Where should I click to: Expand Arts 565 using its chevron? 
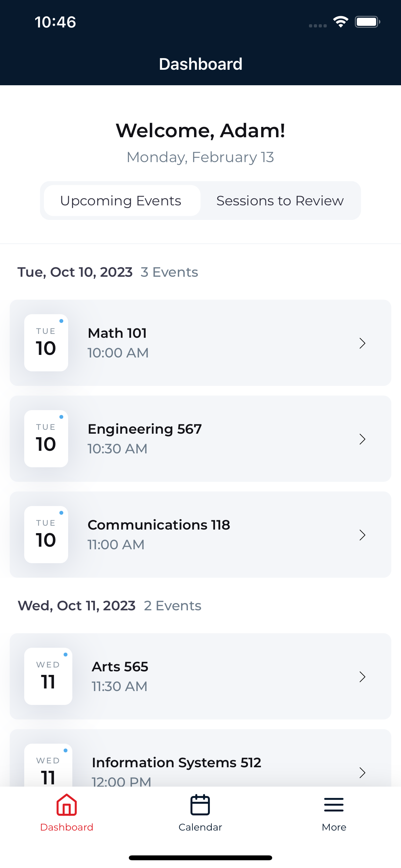[x=362, y=677]
